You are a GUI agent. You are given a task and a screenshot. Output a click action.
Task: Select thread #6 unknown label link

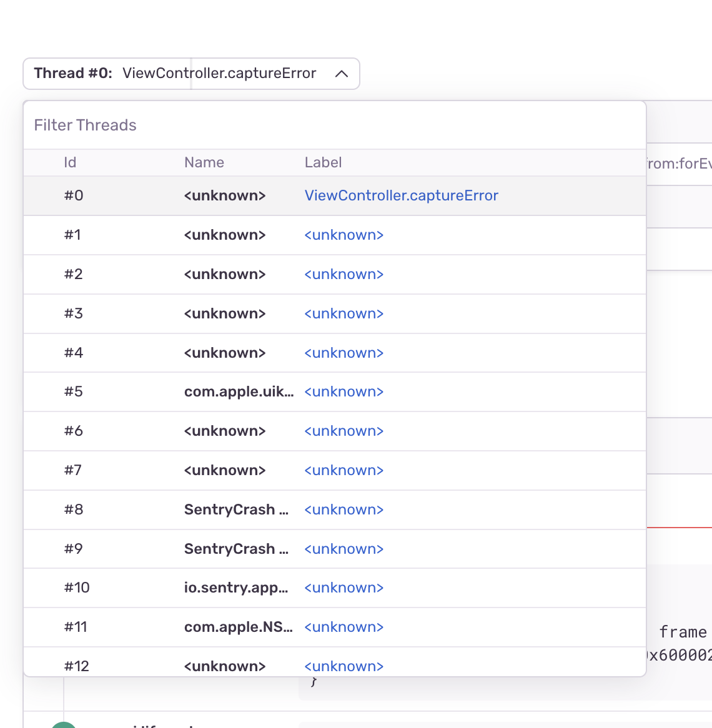pos(344,431)
